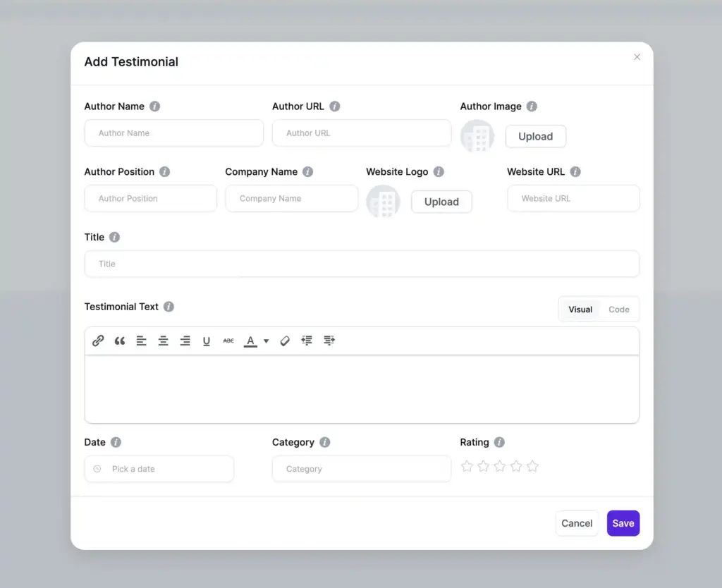
Task: Center the testimonial text
Action: [x=163, y=341]
